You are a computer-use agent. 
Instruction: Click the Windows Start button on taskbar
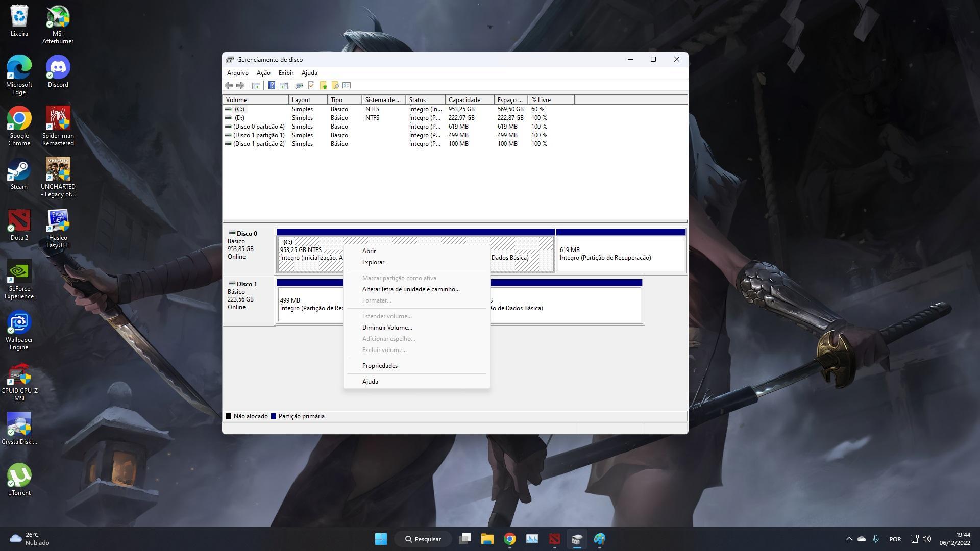pos(381,539)
